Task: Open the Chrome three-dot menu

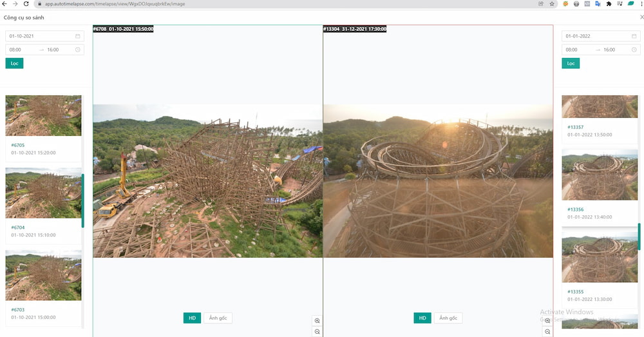Action: point(641,4)
